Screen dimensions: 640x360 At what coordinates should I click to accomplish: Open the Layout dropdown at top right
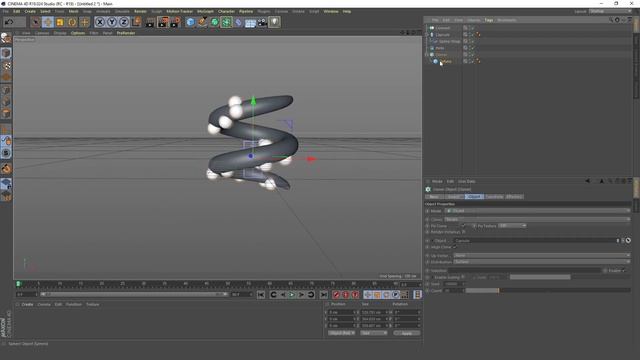click(610, 11)
